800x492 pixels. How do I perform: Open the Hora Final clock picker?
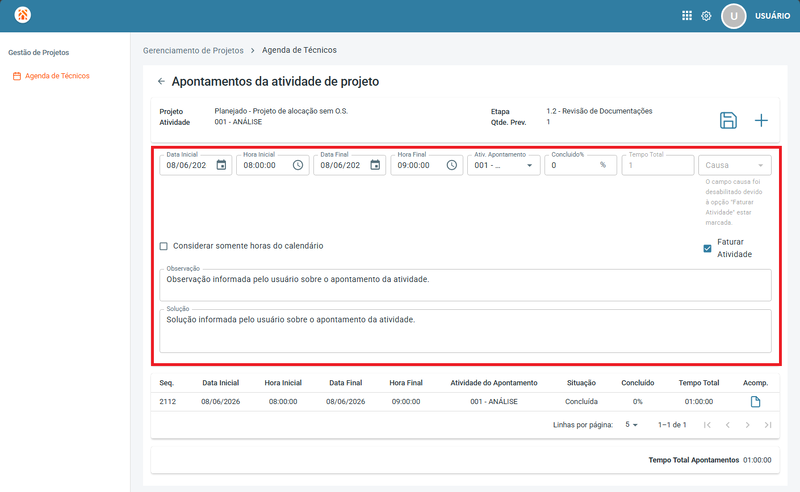coord(452,165)
